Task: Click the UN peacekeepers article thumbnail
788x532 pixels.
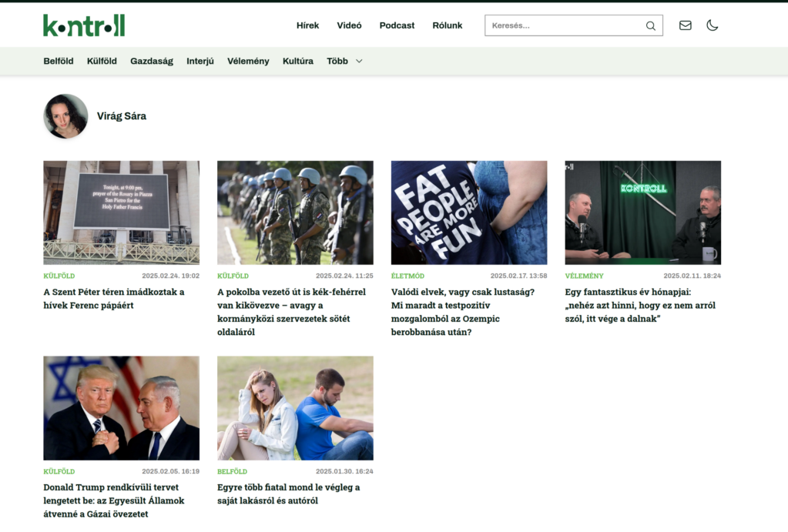Action: pyautogui.click(x=295, y=212)
